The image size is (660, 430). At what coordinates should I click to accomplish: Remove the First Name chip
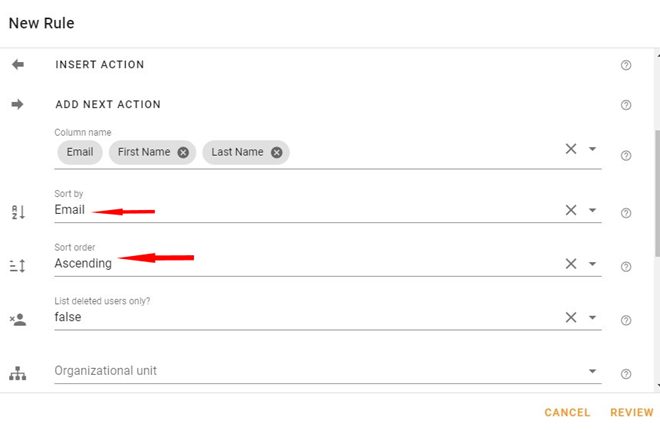[183, 152]
